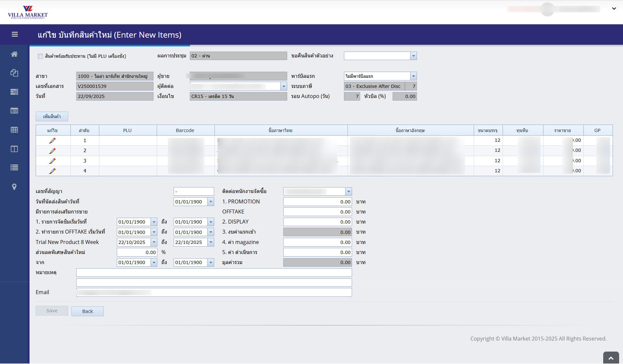Click the pencil edit icon for row 3

click(x=52, y=161)
